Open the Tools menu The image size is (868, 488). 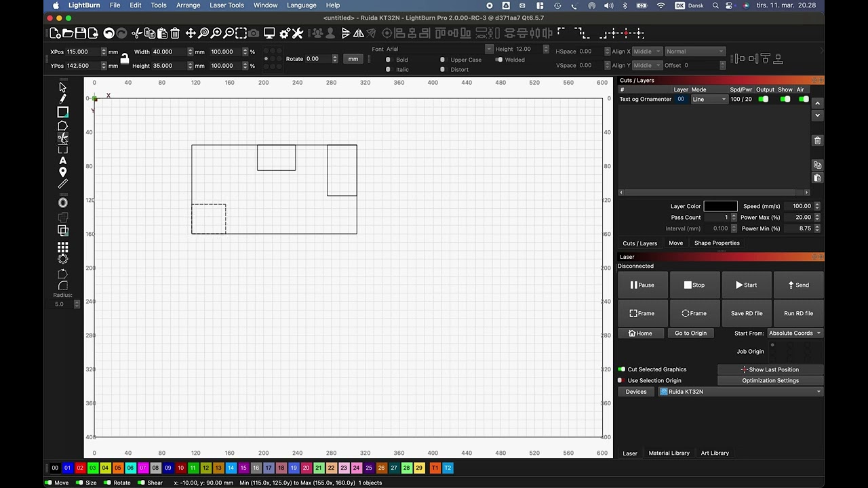[x=158, y=5]
